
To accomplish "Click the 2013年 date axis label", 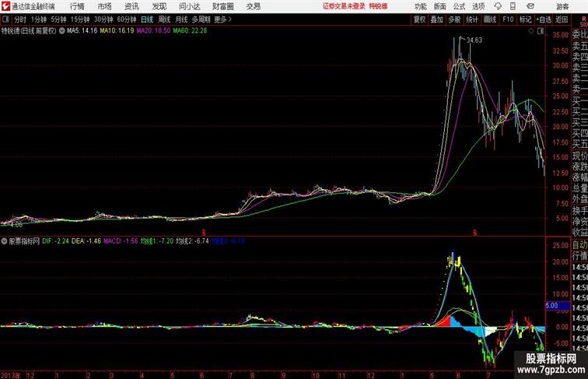I will tap(11, 375).
